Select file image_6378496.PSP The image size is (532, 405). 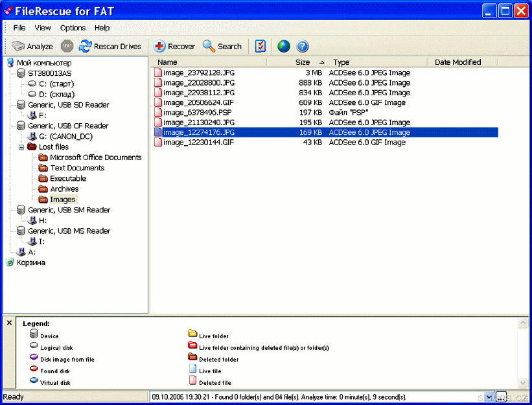click(196, 113)
